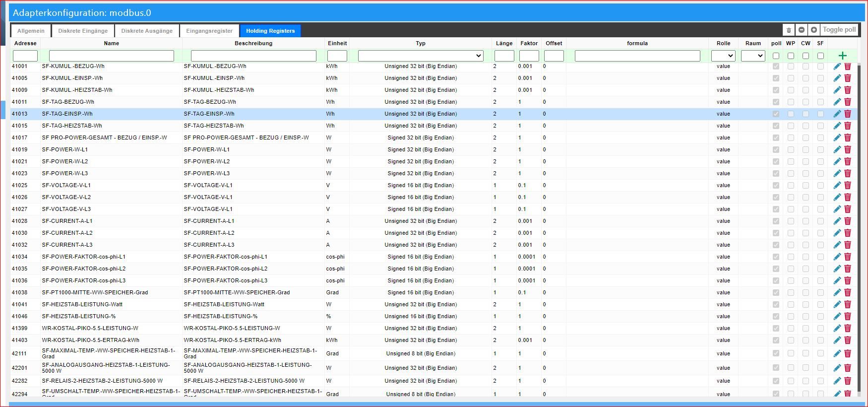Click the formula input field
868x407 pixels.
click(637, 56)
